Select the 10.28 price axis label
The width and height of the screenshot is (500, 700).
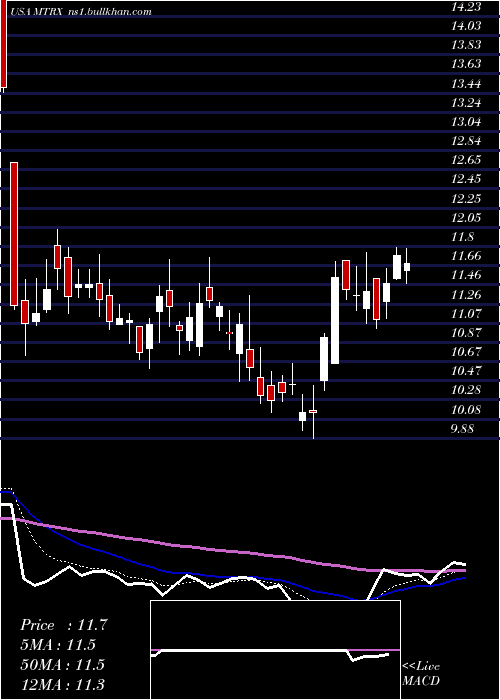(x=466, y=391)
